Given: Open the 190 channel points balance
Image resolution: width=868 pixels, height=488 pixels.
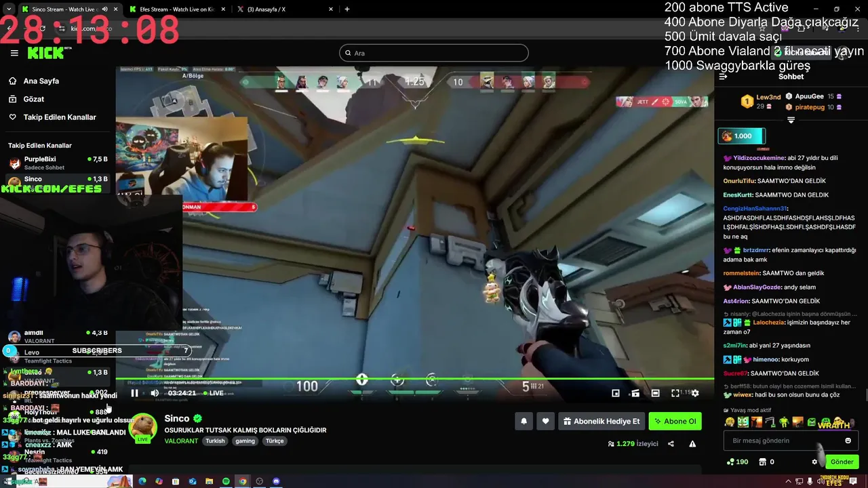Looking at the screenshot, I should (x=737, y=462).
